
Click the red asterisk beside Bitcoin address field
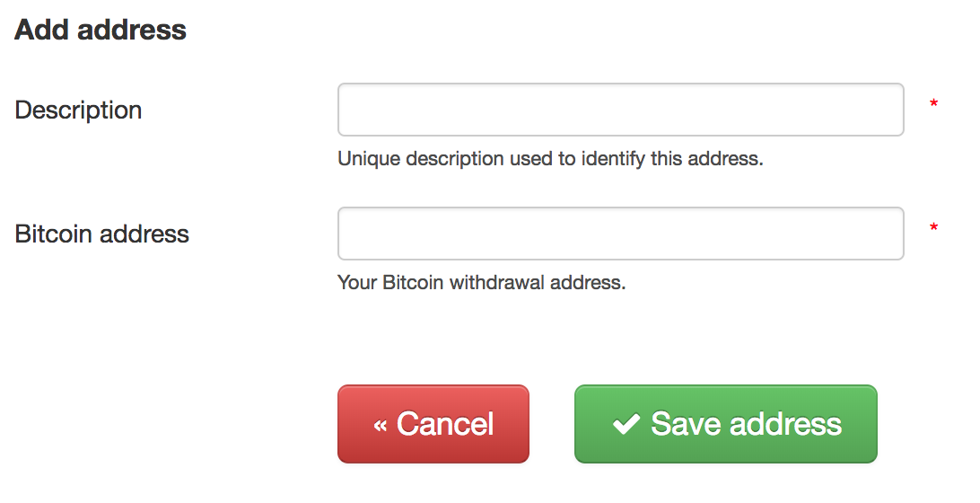pos(933,229)
